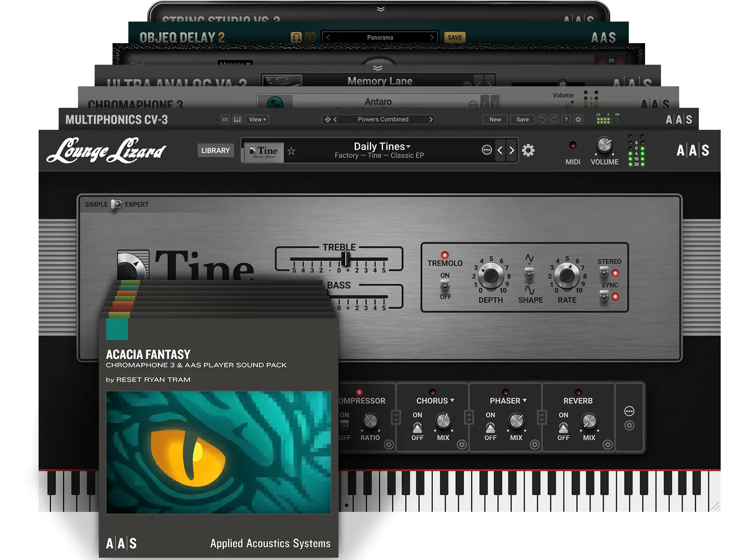Expand the chevron above Ultra Analog VA-3
The height and width of the screenshot is (560, 756).
(x=378, y=68)
